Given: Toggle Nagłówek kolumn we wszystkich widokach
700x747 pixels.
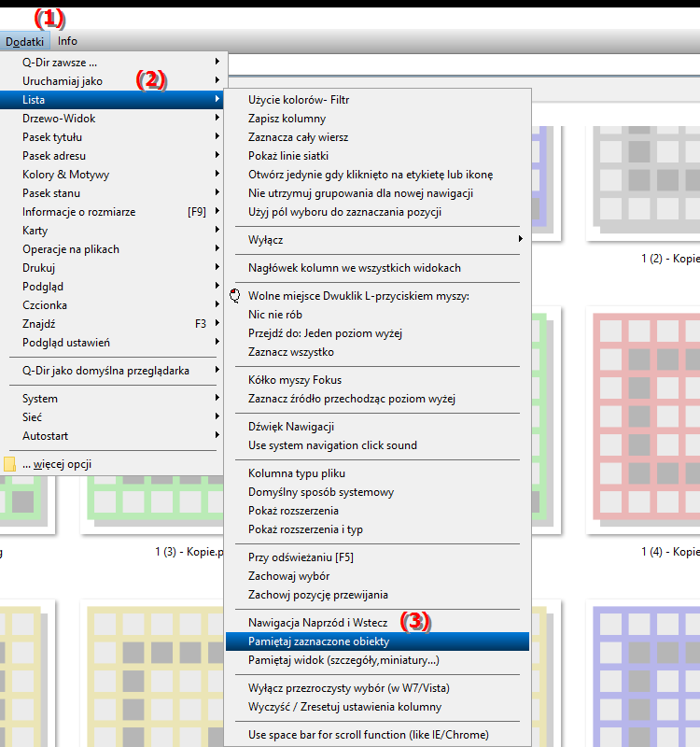Looking at the screenshot, I should tap(377, 268).
